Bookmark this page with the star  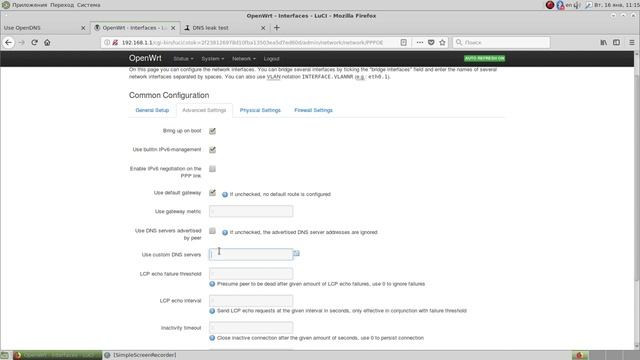click(x=442, y=42)
